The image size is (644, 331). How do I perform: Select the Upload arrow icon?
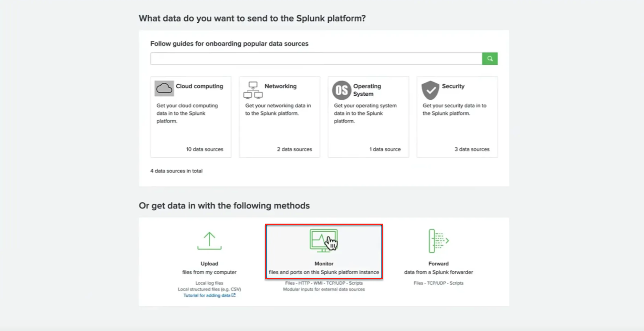(209, 241)
